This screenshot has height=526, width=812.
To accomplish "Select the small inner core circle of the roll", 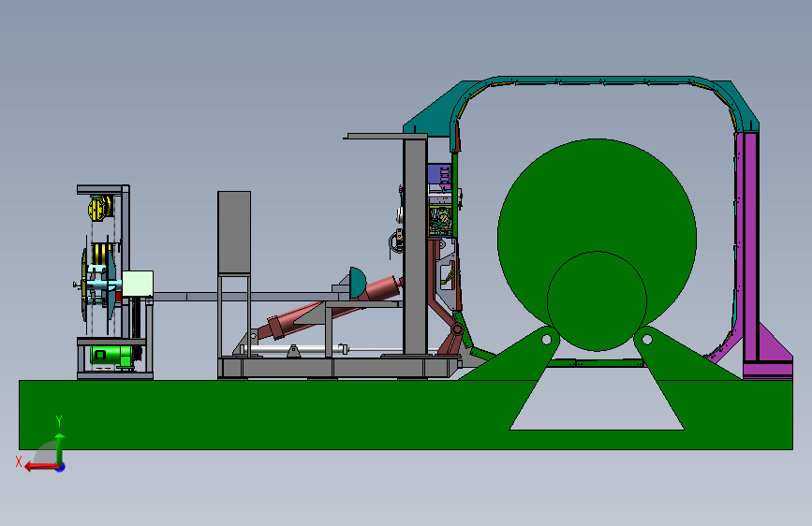I will tap(597, 300).
